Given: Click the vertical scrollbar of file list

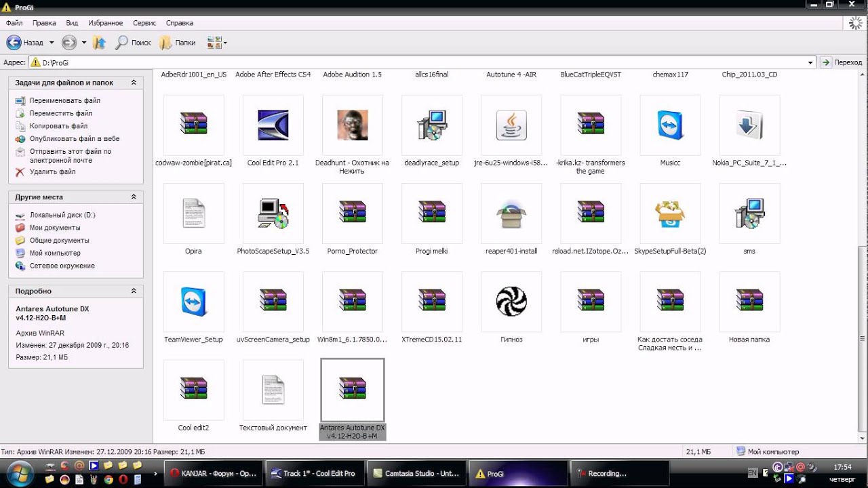Looking at the screenshot, I should 863,256.
